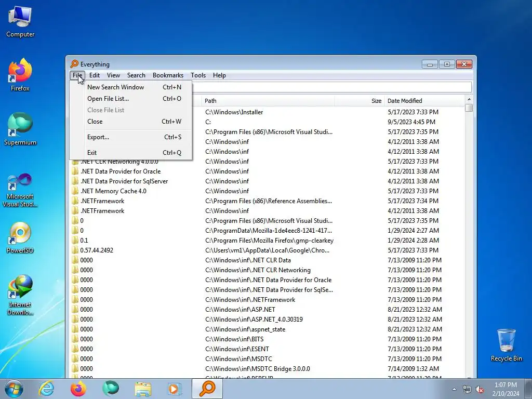Select 0000 row in C:\Windows\inf\ASP.NET
Viewport: 532px width, 399px height.
tap(268, 310)
